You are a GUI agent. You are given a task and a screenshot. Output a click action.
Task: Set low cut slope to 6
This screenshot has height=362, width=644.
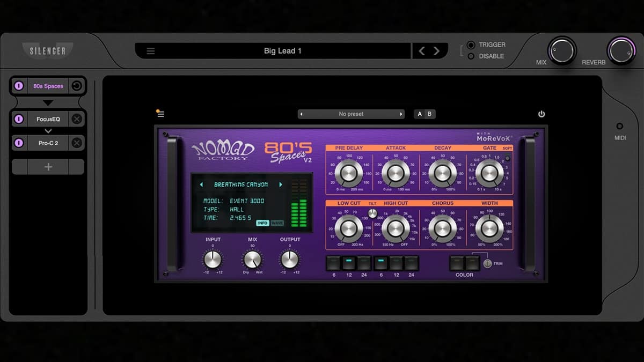click(x=334, y=263)
